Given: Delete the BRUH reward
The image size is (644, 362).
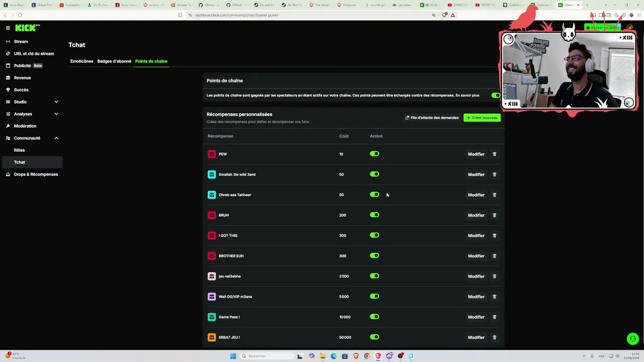Looking at the screenshot, I should click(494, 215).
